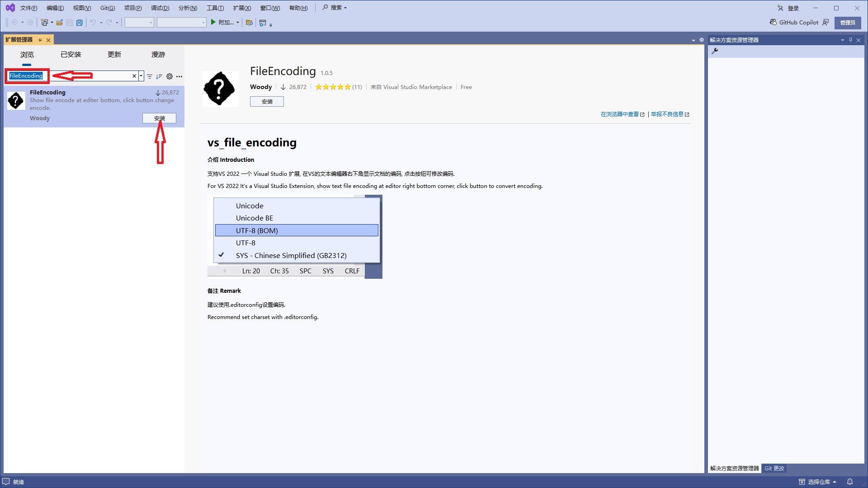The height and width of the screenshot is (488, 868).
Task: Click the Redo icon in the toolbar
Action: [x=109, y=22]
